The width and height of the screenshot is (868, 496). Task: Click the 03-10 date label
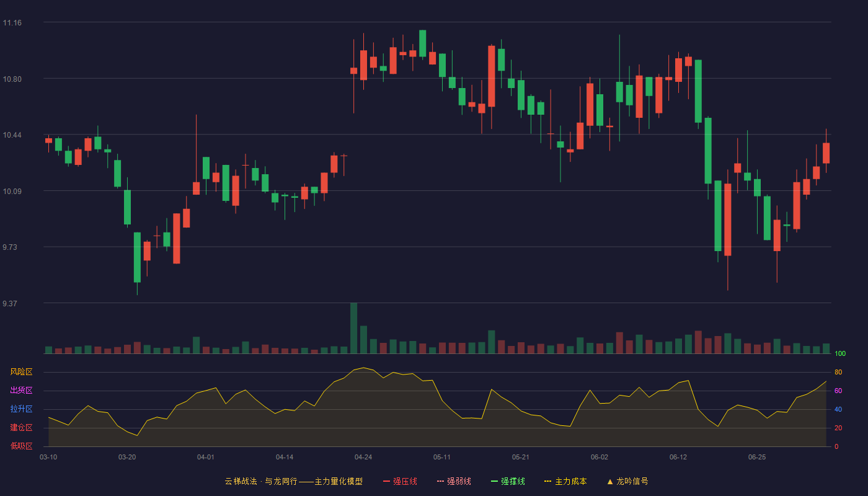(48, 457)
